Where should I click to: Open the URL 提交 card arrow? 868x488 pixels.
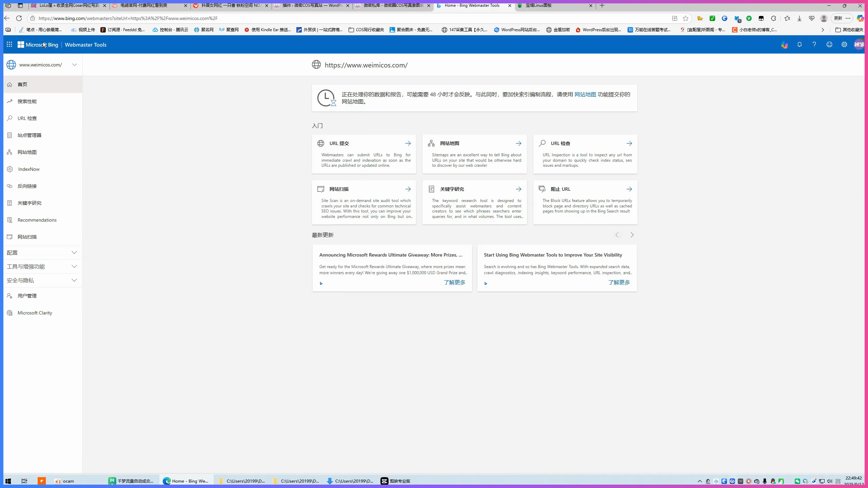[408, 143]
